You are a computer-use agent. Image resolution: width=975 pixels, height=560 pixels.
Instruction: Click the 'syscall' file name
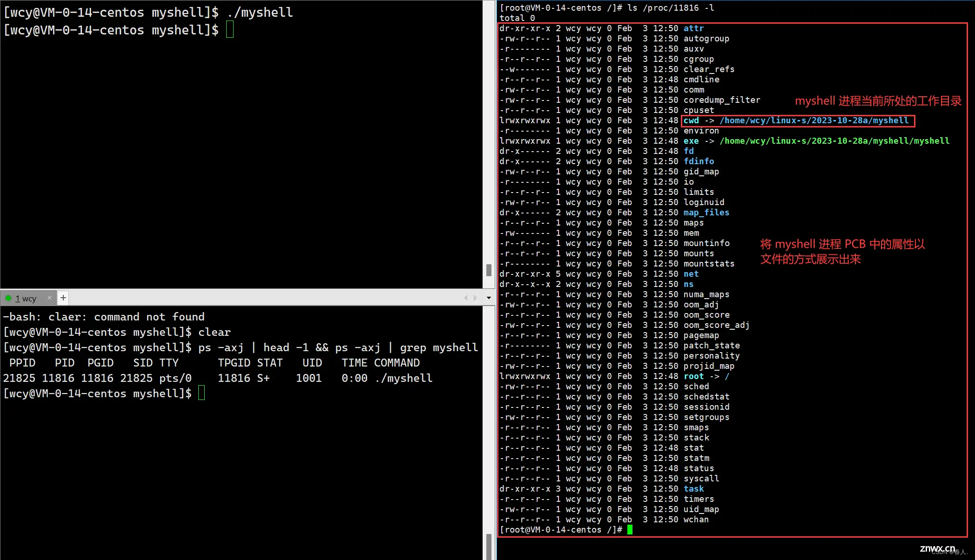click(701, 479)
